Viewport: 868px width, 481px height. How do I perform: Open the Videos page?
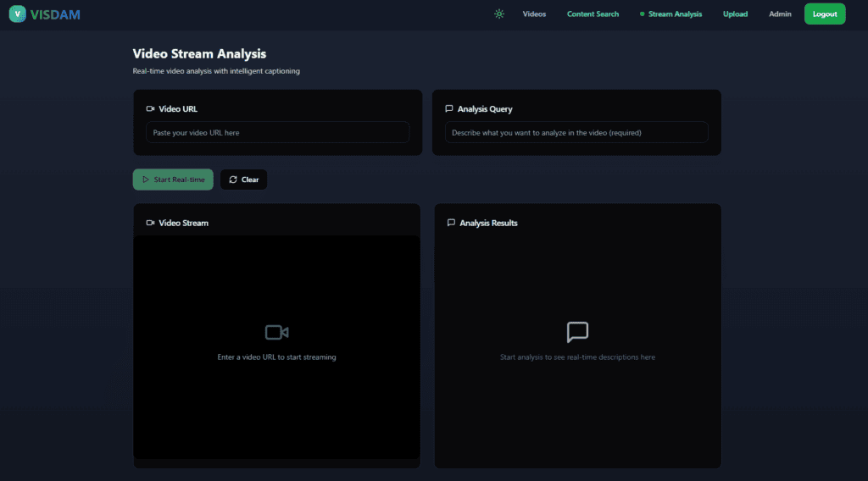point(534,14)
